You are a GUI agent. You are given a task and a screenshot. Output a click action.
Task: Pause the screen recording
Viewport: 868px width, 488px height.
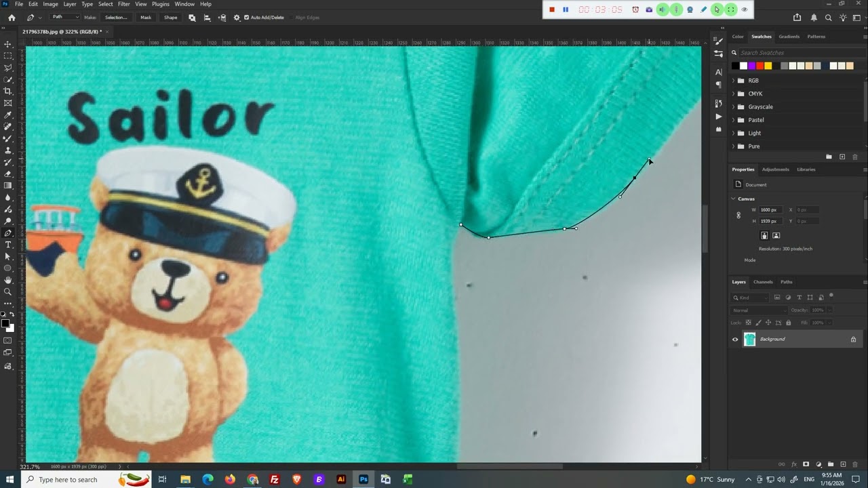[x=566, y=9]
